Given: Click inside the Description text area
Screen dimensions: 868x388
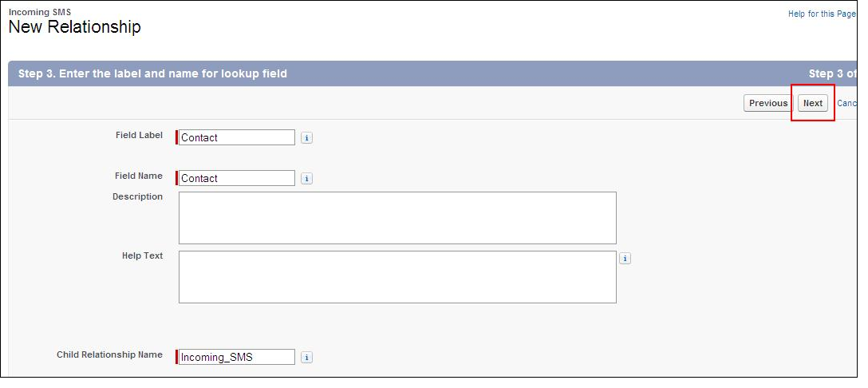Looking at the screenshot, I should 397,218.
